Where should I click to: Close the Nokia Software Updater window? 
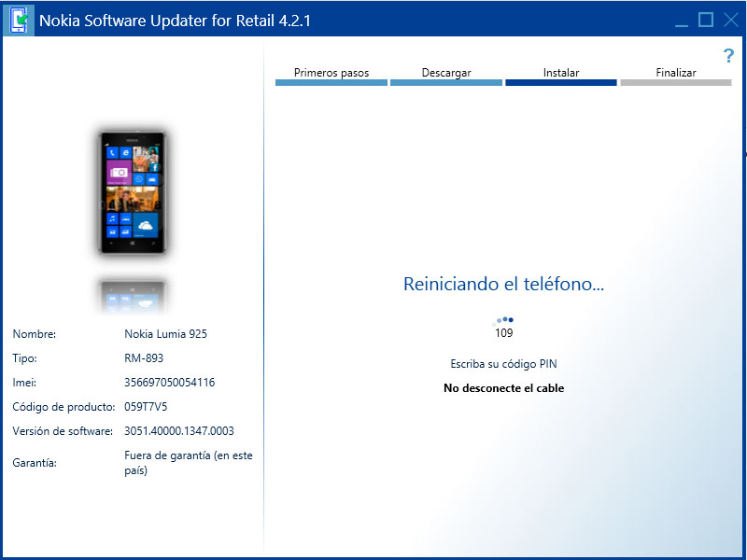click(x=730, y=20)
